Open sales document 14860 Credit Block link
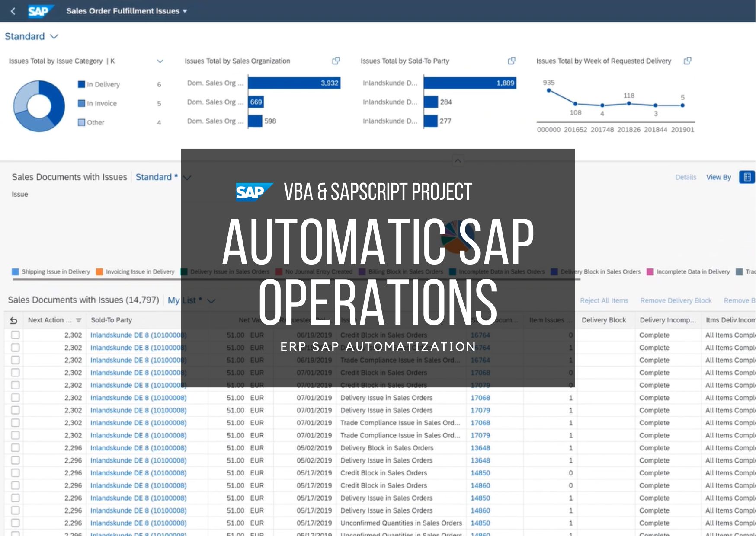 tap(480, 485)
